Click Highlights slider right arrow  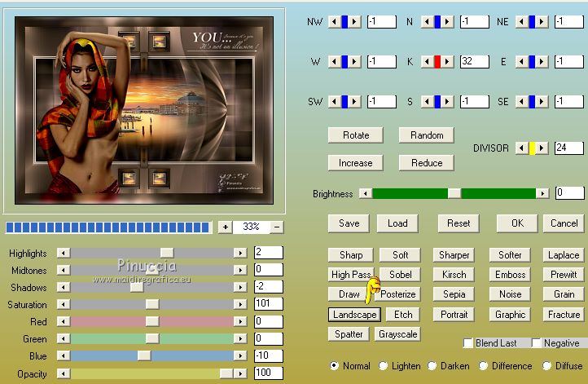pyautogui.click(x=240, y=253)
